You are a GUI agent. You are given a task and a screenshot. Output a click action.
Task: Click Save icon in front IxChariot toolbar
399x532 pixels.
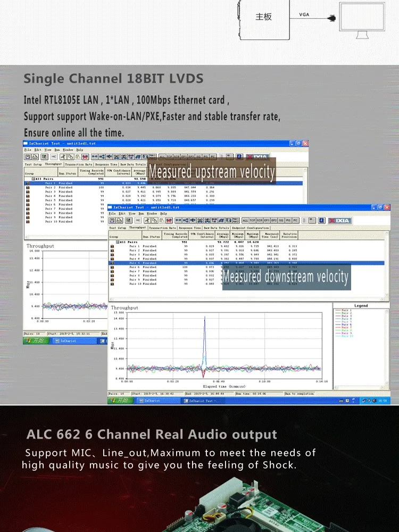click(112, 220)
